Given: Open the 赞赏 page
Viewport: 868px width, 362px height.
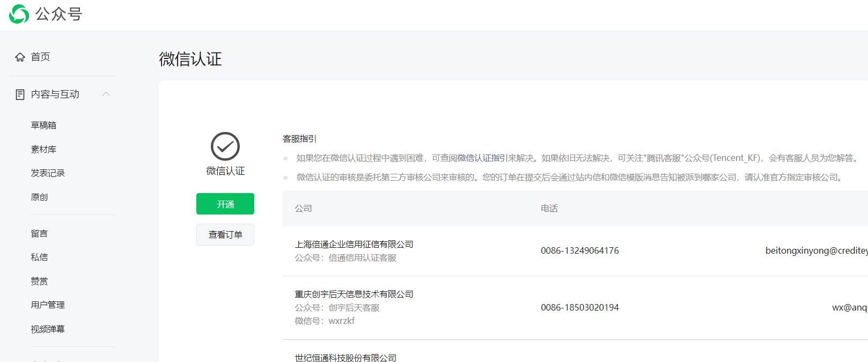Looking at the screenshot, I should pos(39,281).
